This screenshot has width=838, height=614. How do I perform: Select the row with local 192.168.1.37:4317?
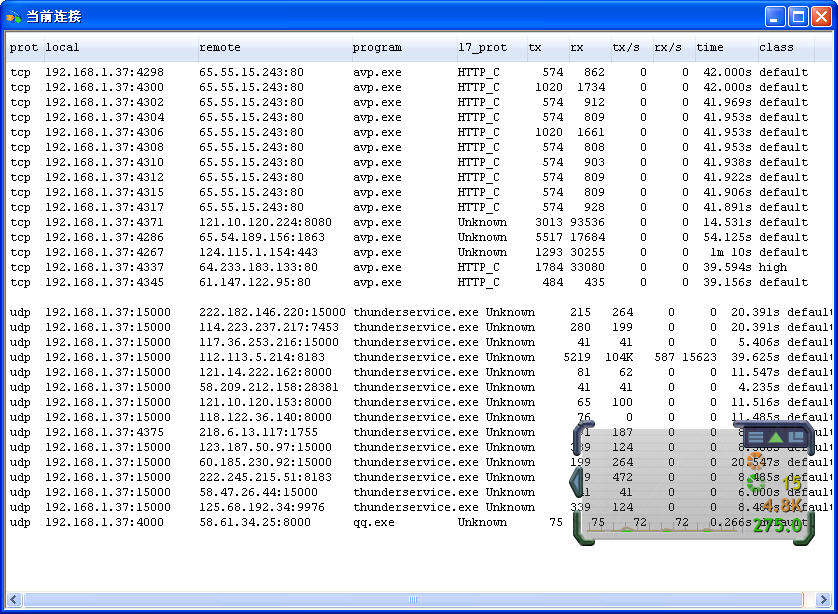pyautogui.click(x=409, y=207)
